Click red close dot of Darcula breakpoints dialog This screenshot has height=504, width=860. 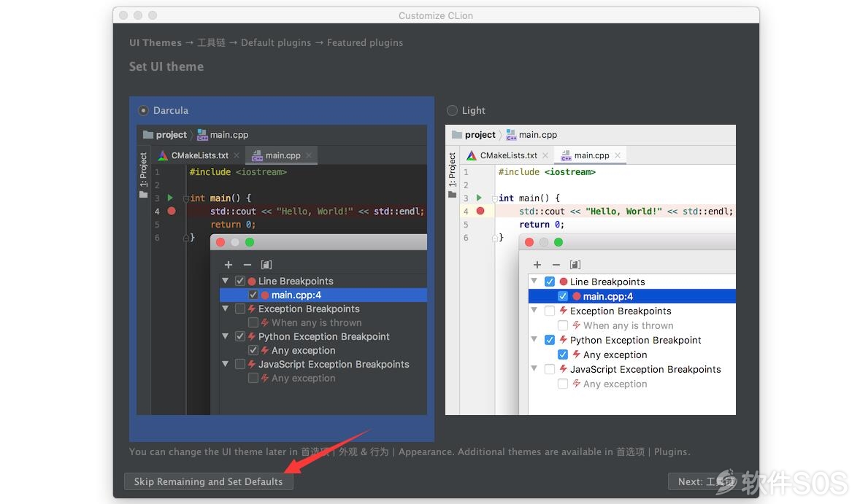[220, 242]
